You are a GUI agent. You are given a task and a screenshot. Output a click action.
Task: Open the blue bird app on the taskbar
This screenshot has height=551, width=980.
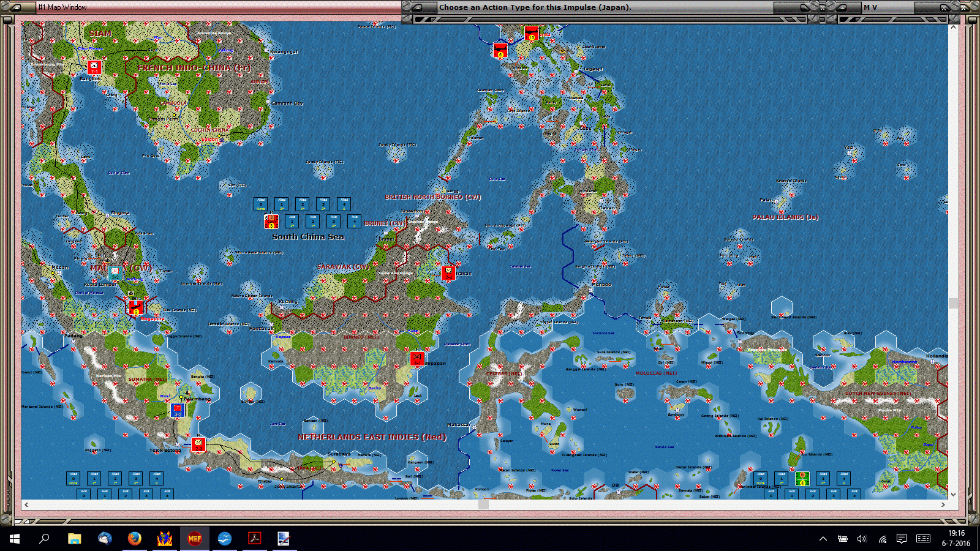point(225,539)
